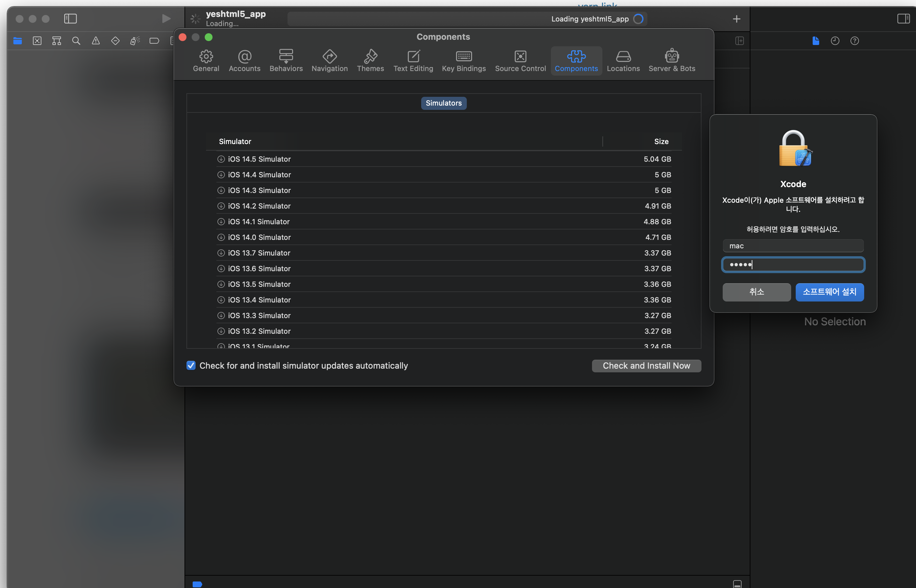Open the Source Control preferences tab
Image resolution: width=916 pixels, height=588 pixels.
520,61
